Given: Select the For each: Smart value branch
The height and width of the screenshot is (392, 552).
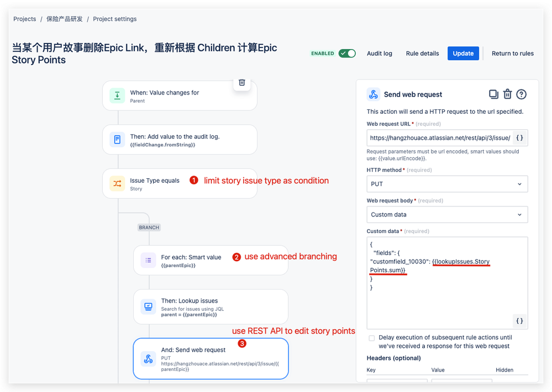Looking at the screenshot, I should pos(211,261).
